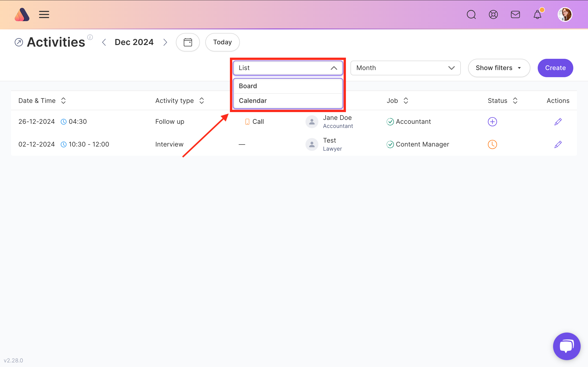Click the Actions column header
The image size is (588, 367).
coord(558,101)
